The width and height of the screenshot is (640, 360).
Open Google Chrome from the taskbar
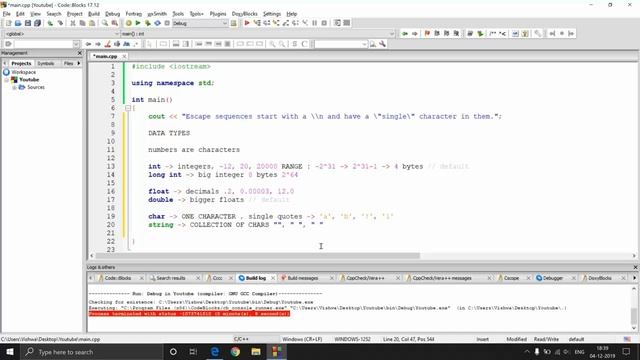click(235, 352)
